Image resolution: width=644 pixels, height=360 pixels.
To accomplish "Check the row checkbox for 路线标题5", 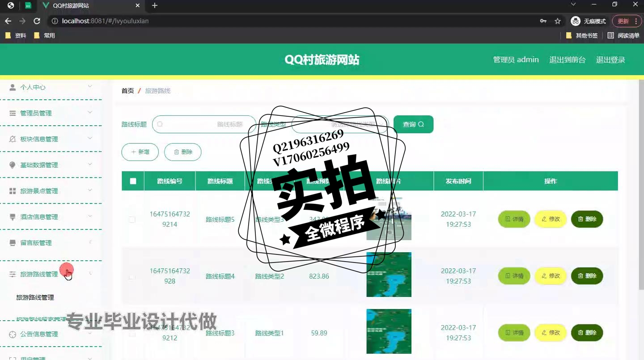I will [x=132, y=220].
